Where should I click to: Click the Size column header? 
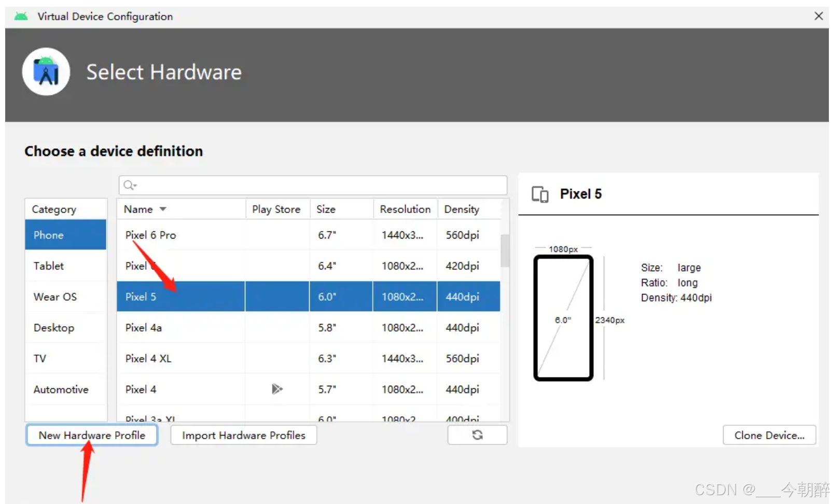[x=341, y=209]
